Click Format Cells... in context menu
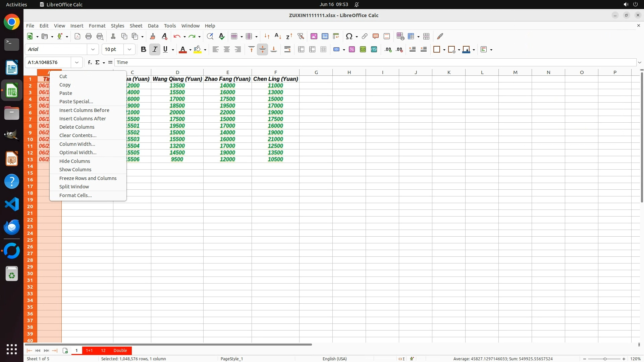This screenshot has height=362, width=644. [75, 195]
